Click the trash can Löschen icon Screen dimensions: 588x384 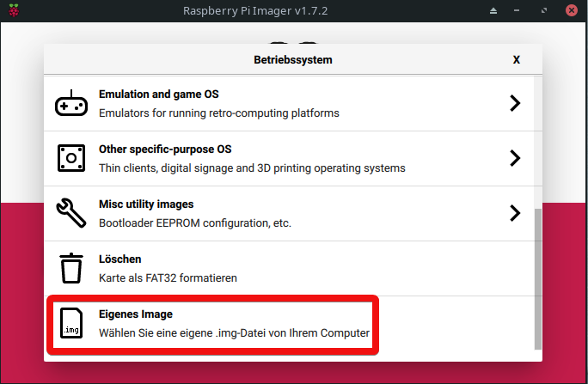pyautogui.click(x=71, y=268)
